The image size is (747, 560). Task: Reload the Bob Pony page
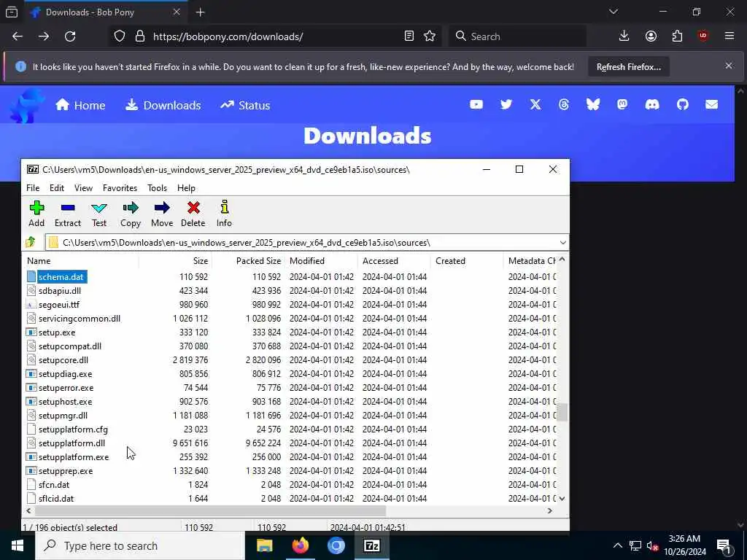70,36
